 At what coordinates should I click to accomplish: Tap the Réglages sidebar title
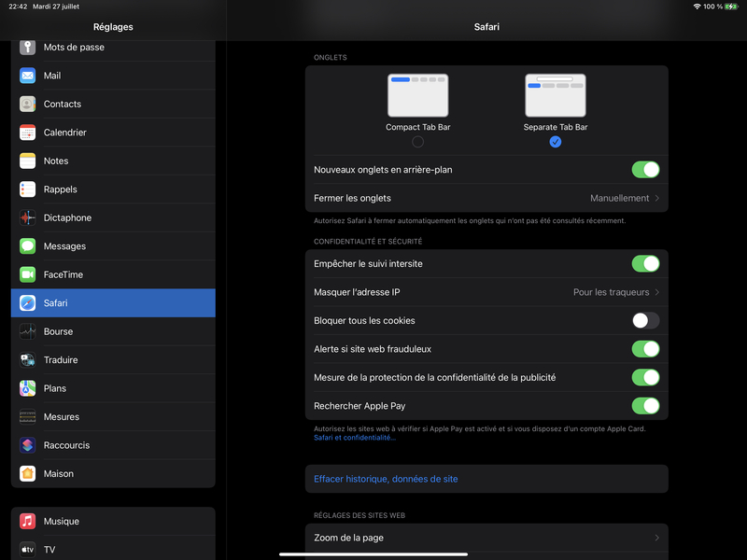[x=113, y=27]
